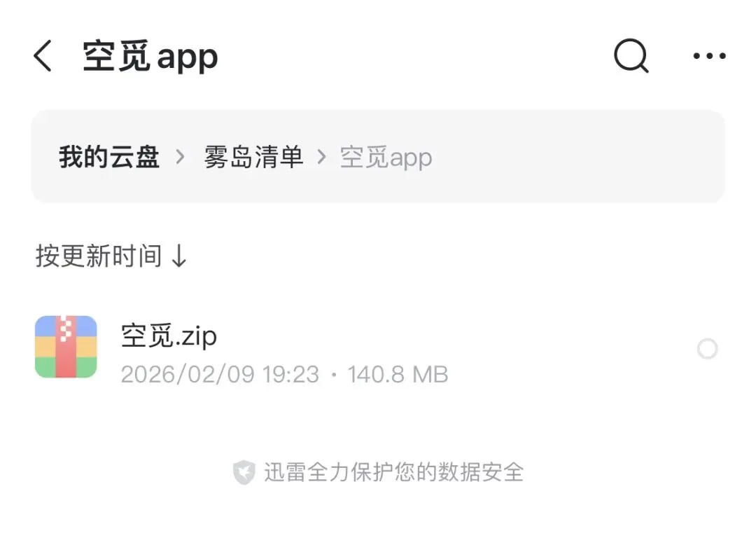
Task: Click the 140.8 MB file size label
Action: pos(398,374)
